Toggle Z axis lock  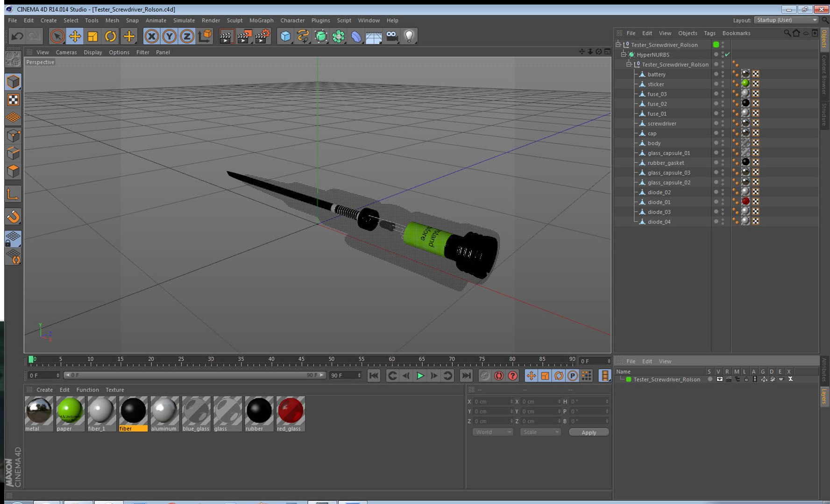[x=187, y=36]
